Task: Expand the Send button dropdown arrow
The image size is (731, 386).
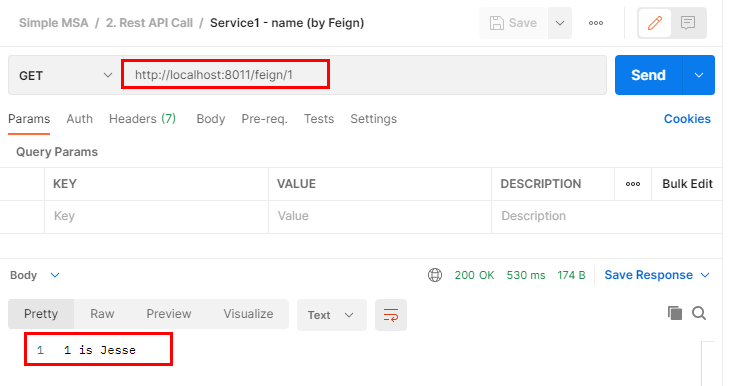Action: click(x=698, y=75)
